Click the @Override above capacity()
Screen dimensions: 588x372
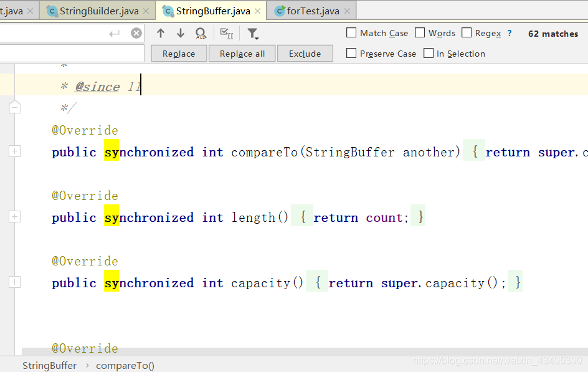[x=85, y=261]
